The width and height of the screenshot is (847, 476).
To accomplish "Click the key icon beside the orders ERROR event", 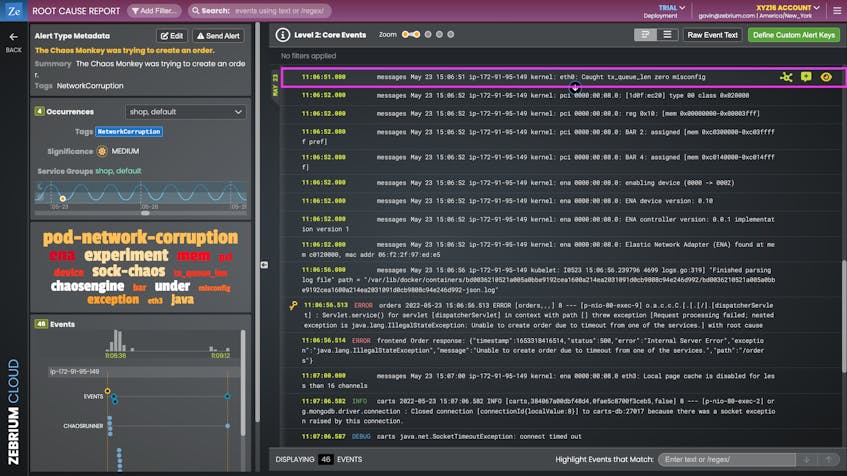I will (291, 305).
